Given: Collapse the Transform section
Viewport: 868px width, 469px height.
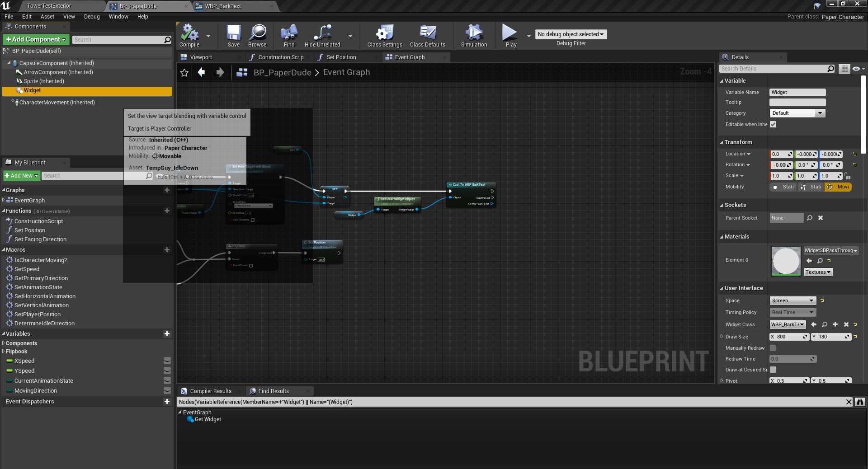Looking at the screenshot, I should (722, 142).
